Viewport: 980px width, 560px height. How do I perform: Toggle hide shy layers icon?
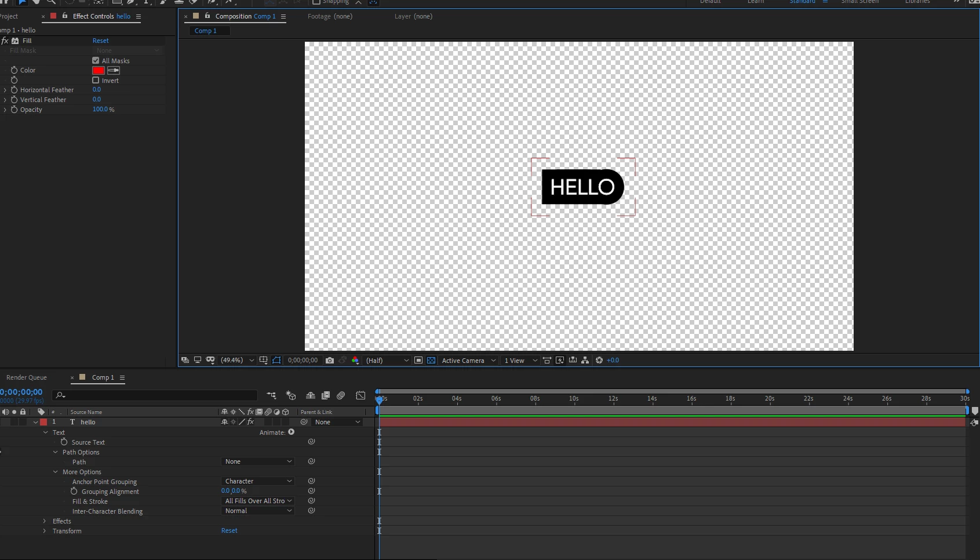click(311, 395)
